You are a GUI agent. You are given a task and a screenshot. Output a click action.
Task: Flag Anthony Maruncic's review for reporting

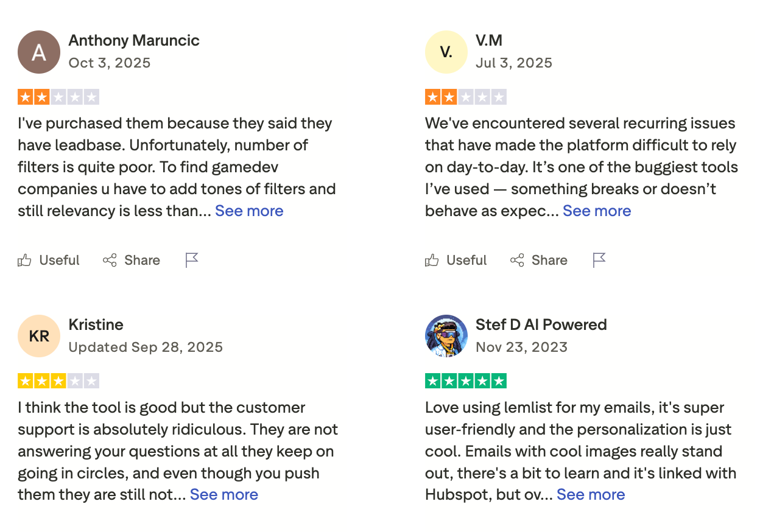click(x=191, y=260)
